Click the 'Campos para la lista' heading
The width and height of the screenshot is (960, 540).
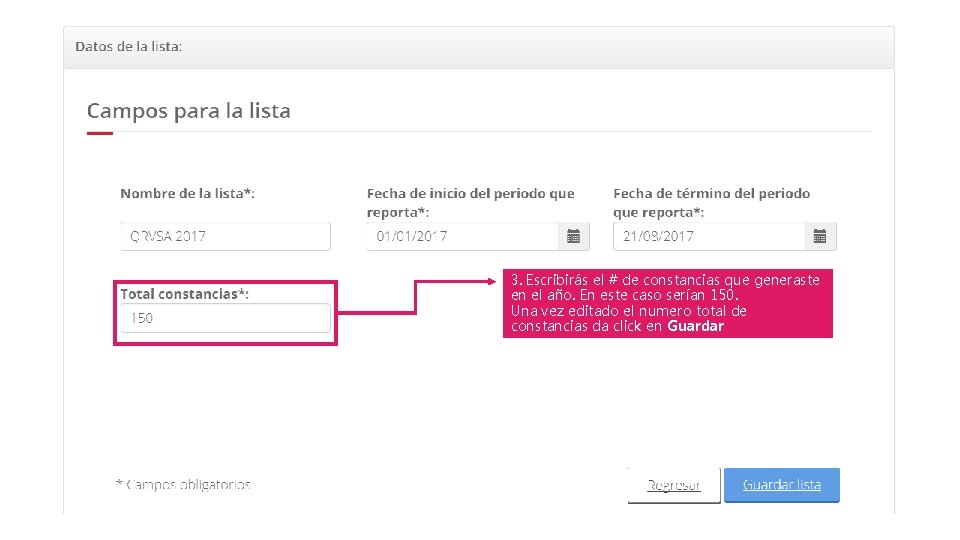(189, 111)
